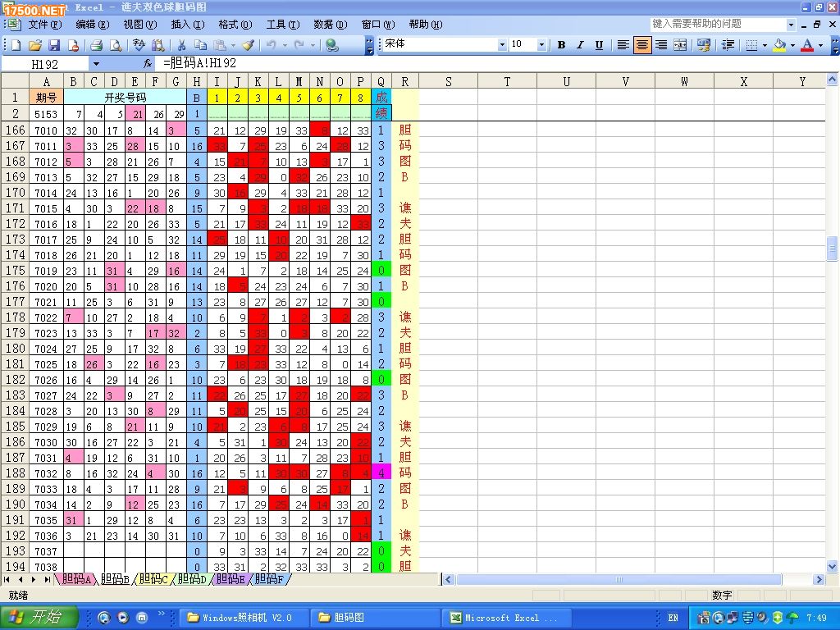
Task: Merge and center the selected cells
Action: coord(680,45)
